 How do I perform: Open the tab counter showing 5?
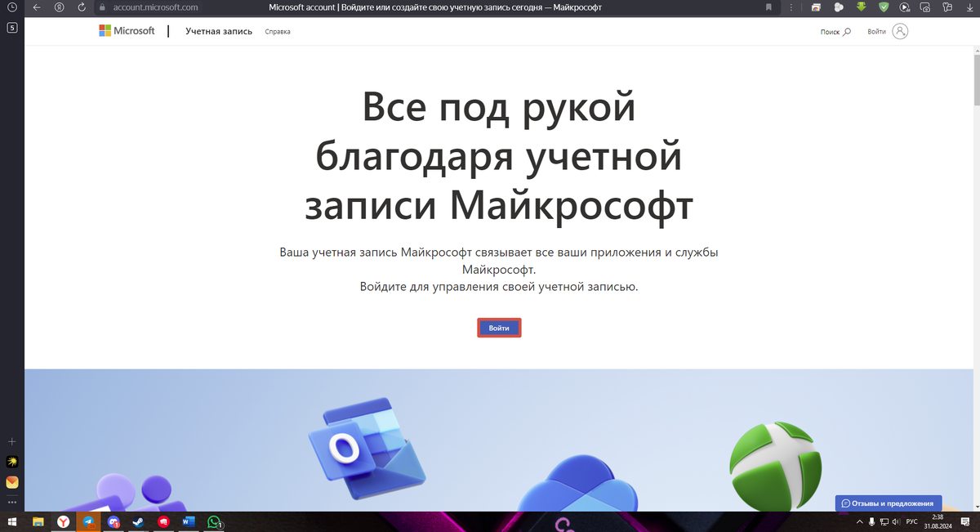(12, 28)
